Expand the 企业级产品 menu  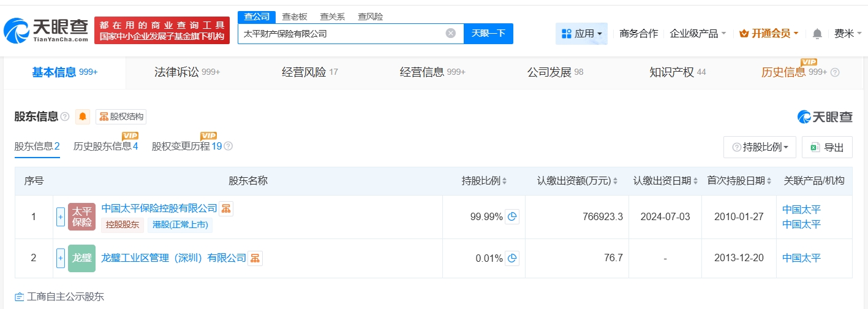(x=698, y=34)
